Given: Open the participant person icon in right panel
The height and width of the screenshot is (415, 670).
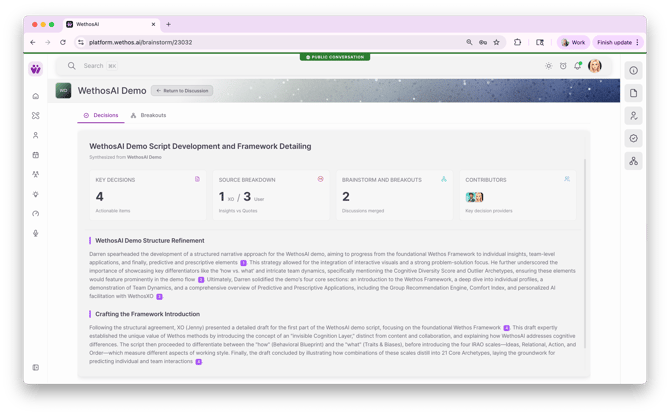Looking at the screenshot, I should (633, 116).
